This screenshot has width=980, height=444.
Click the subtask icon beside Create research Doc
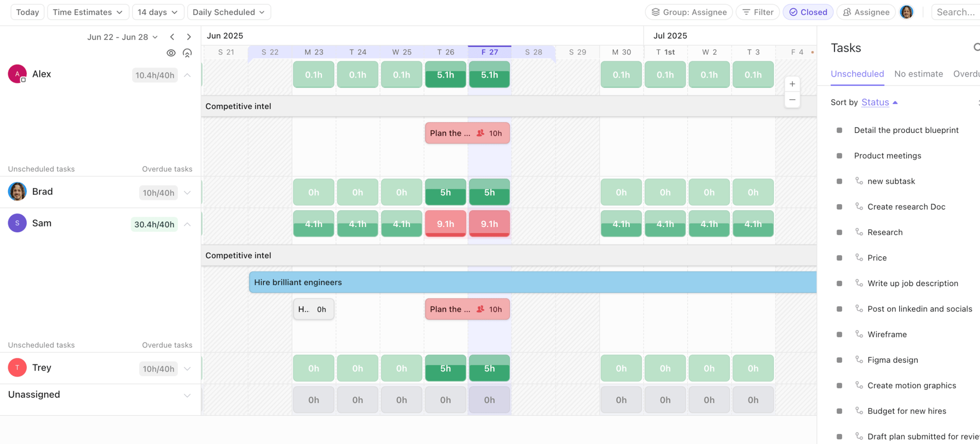859,206
